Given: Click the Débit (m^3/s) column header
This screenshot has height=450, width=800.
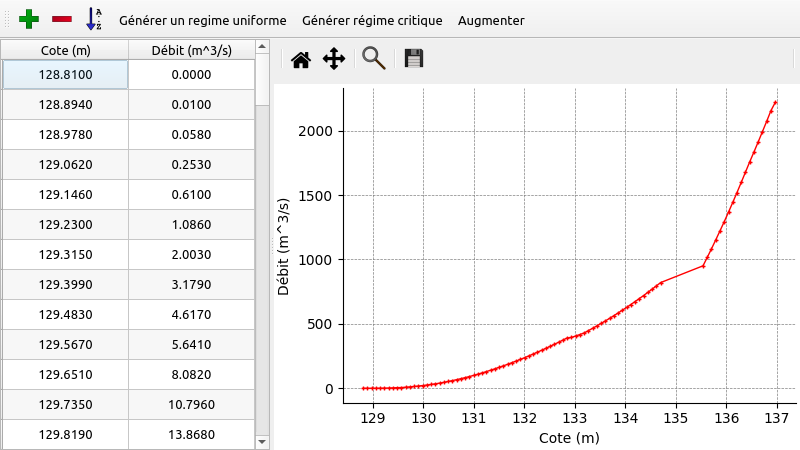Looking at the screenshot, I should click(x=191, y=50).
